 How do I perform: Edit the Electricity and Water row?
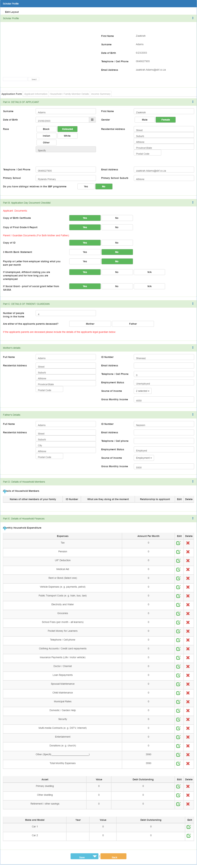click(179, 605)
